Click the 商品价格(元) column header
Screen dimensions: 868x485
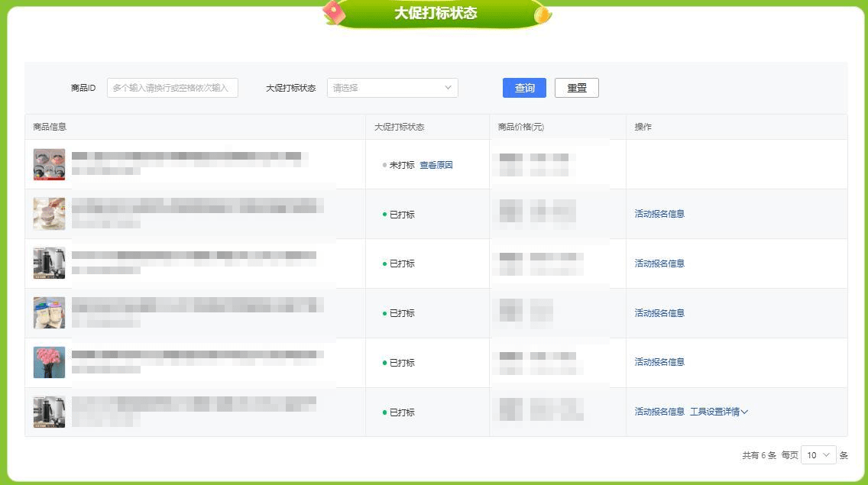[520, 127]
